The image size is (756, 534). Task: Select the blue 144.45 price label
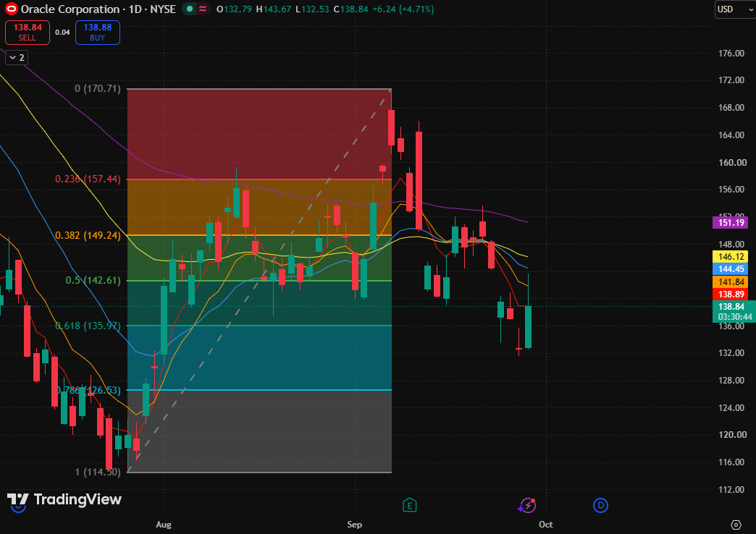(x=730, y=269)
